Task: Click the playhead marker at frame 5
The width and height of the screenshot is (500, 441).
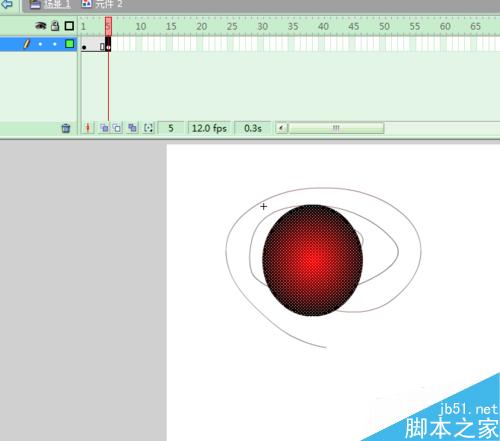Action: 108,26
